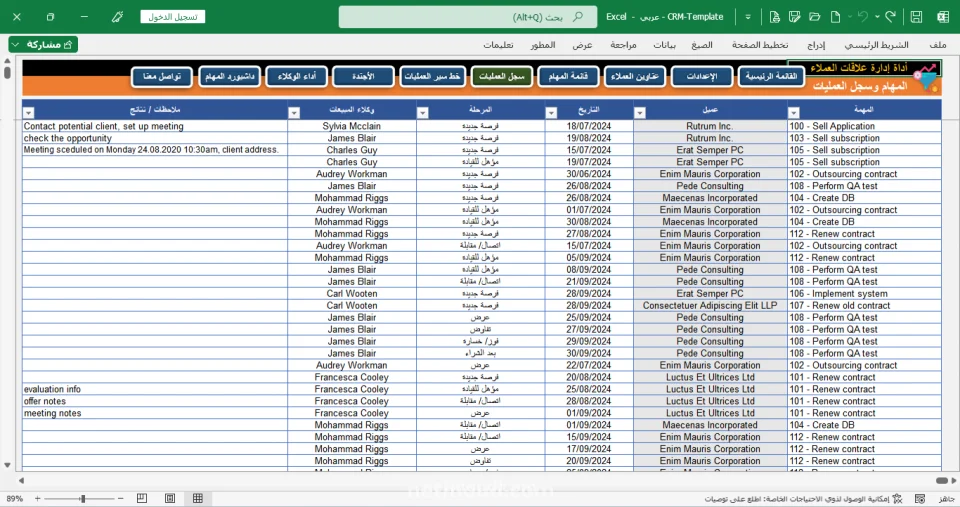Viewport: 960px width, 507px height.
Task: Click the مشاركة share button
Action: (x=43, y=44)
